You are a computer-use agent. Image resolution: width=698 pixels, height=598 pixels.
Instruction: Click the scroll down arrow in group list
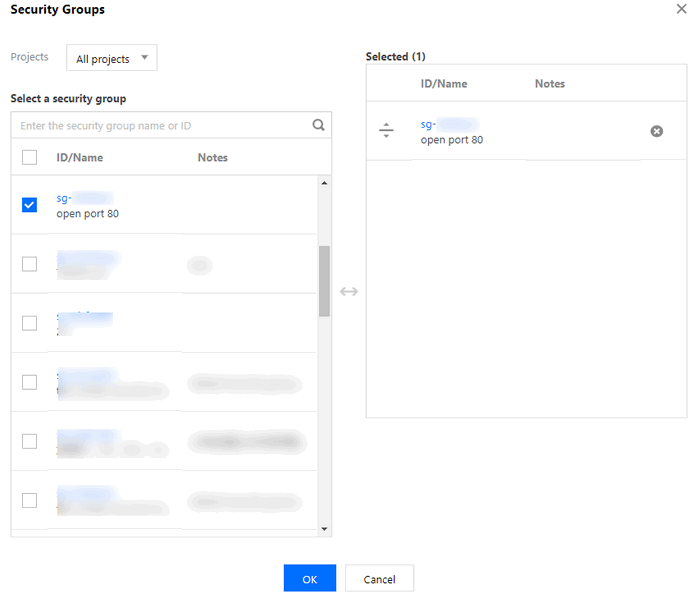click(x=324, y=528)
